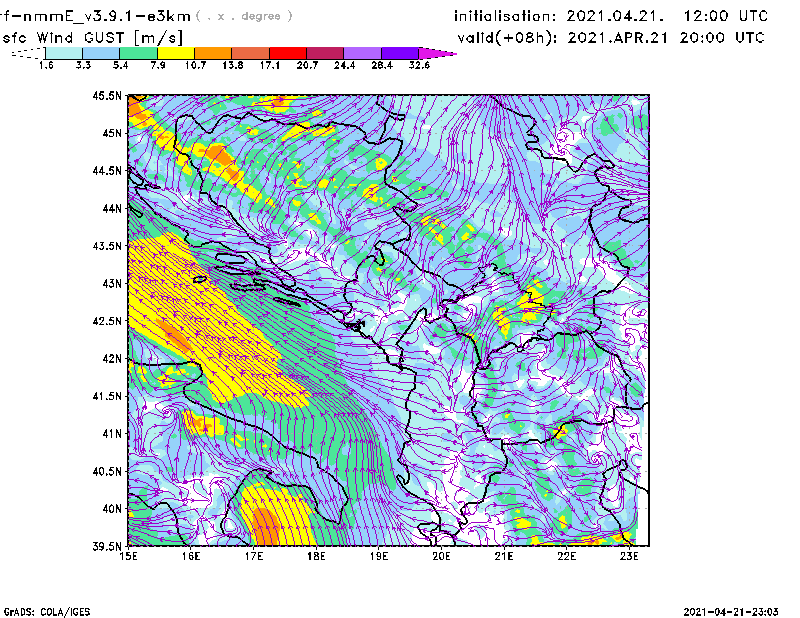Click the 22E longitude label
Image resolution: width=800 pixels, height=618 pixels.
[x=567, y=556]
